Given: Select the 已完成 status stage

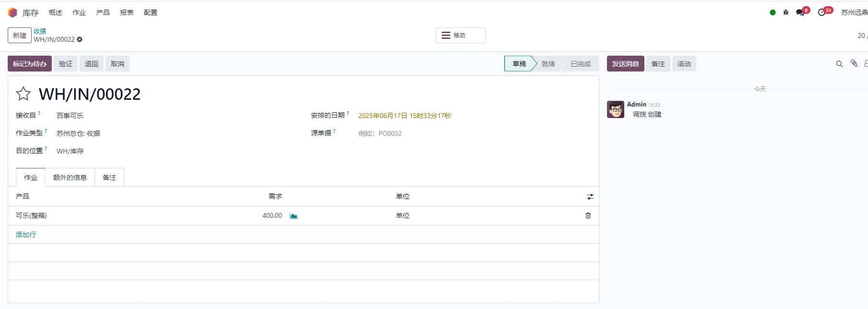Looking at the screenshot, I should coord(581,64).
